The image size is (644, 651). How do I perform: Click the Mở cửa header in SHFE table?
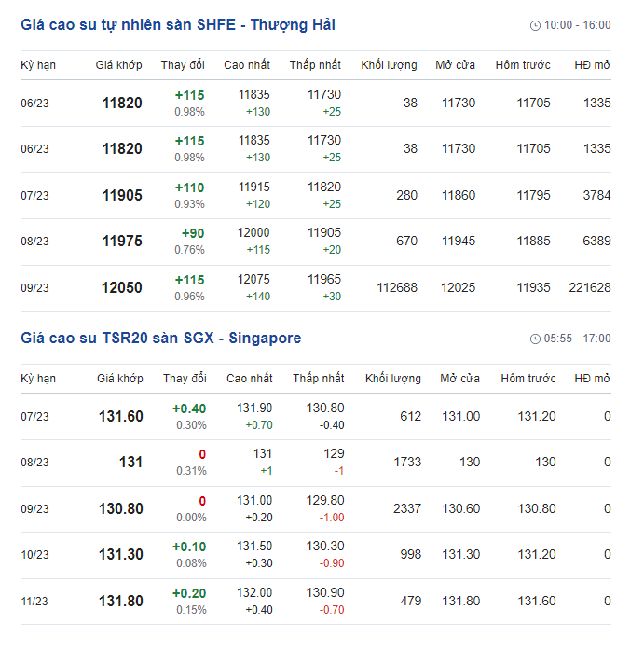pyautogui.click(x=455, y=65)
